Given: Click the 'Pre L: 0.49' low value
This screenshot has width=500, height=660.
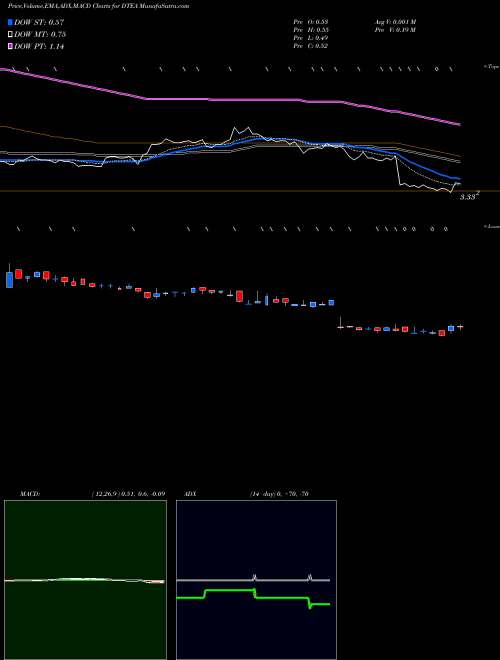Looking at the screenshot, I should point(311,38).
